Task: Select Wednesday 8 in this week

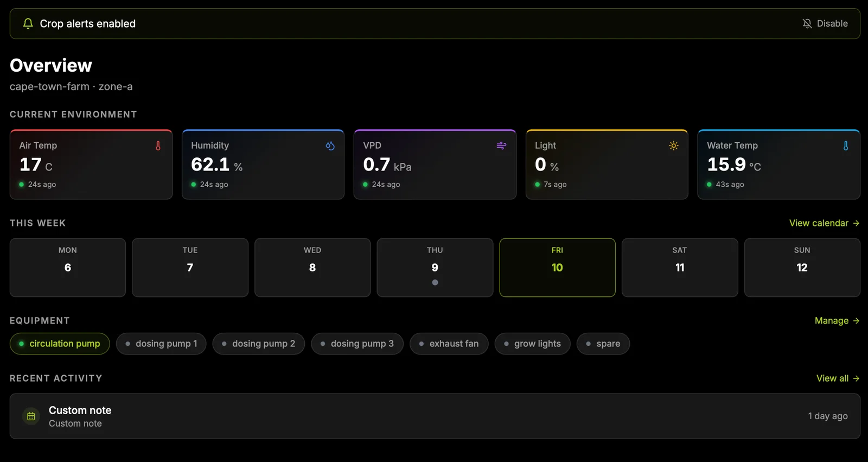Action: 312,268
